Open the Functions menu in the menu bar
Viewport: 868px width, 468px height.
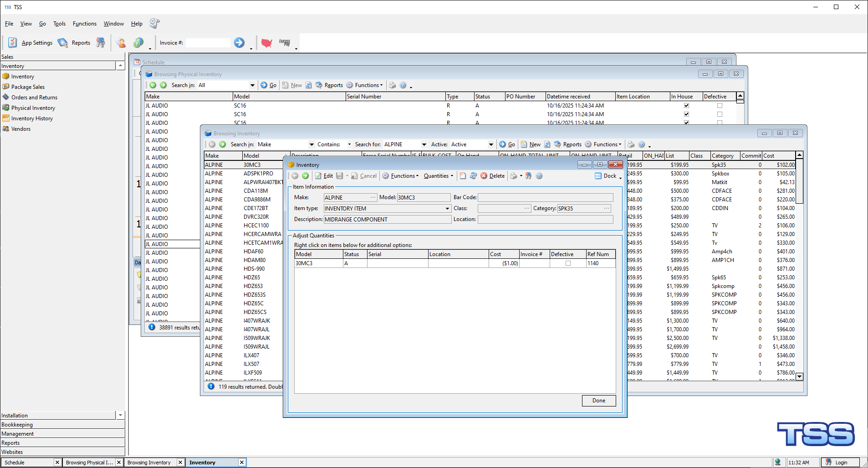[84, 24]
